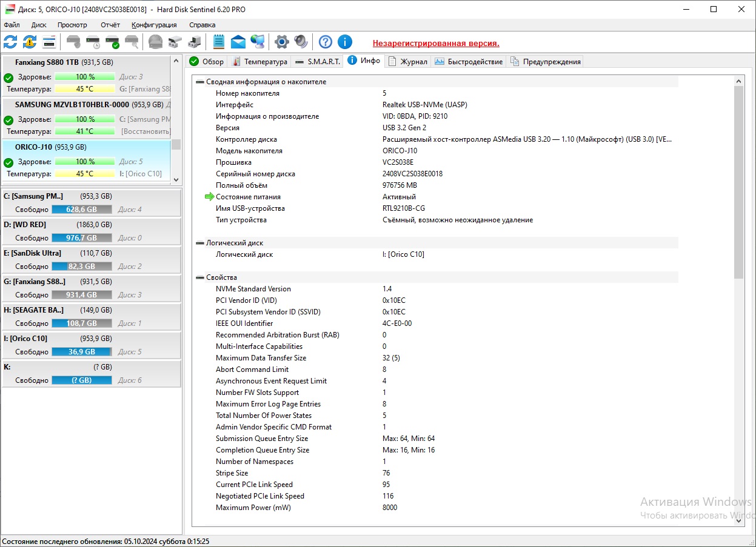Click the RTL9210B-CG USB device name
Image resolution: width=756 pixels, height=547 pixels.
coord(404,208)
